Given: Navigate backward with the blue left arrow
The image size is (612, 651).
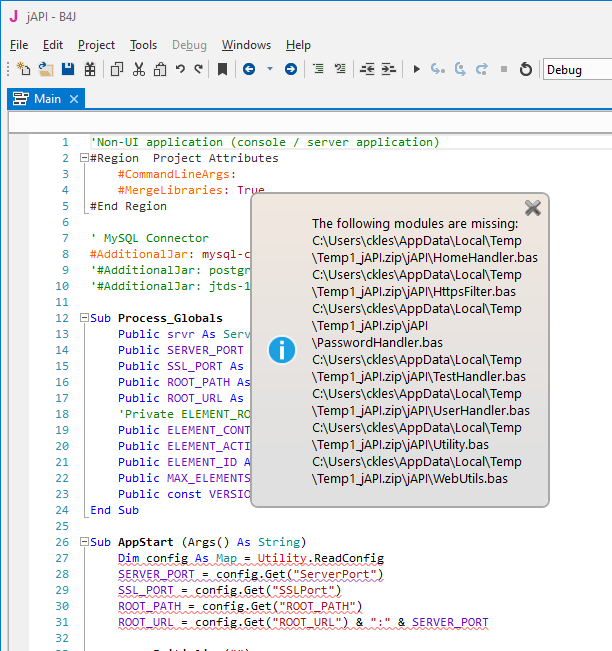Looking at the screenshot, I should (x=249, y=69).
